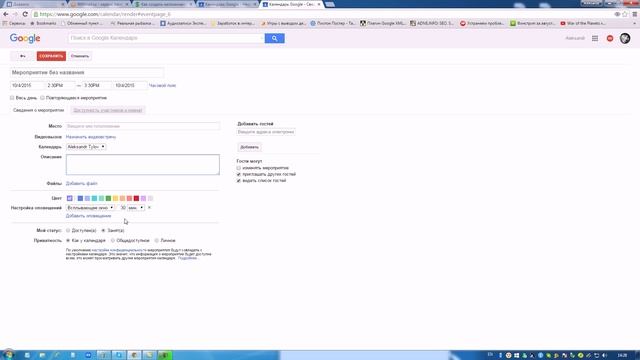Open the Google apps grid icon
Image resolution: width=640 pixels, height=360 pixels.
(595, 38)
